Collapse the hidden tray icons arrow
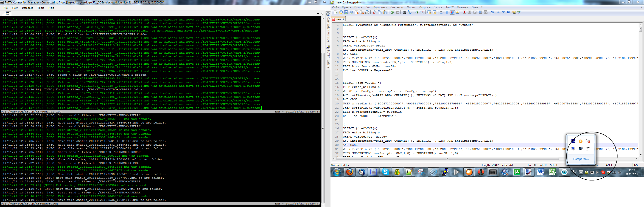Image resolution: width=644 pixels, height=207 pixels. (x=581, y=172)
